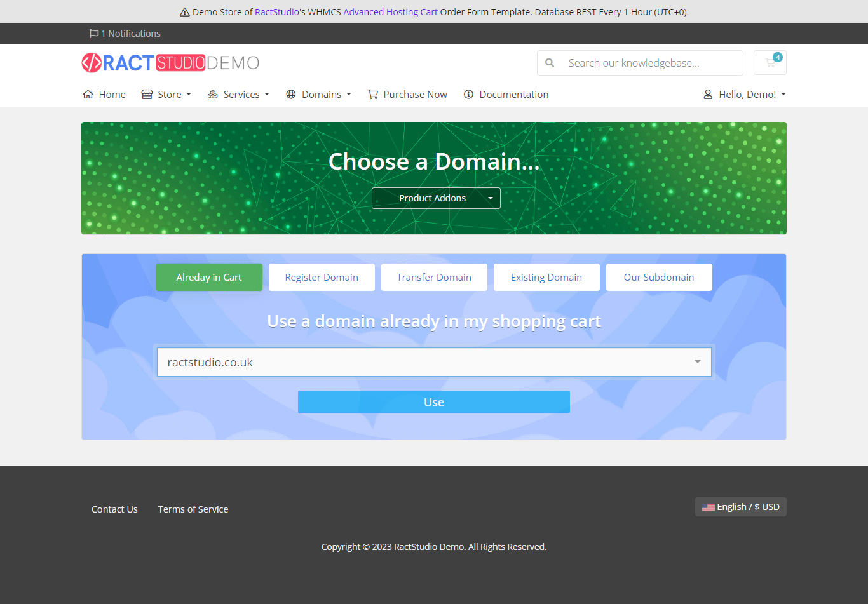Open the ractstudio.co.uk domain dropdown

(697, 361)
